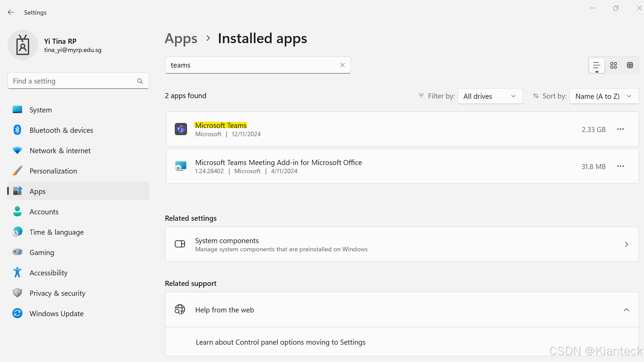Click the System components chevron arrow
Image resolution: width=644 pixels, height=362 pixels.
626,244
